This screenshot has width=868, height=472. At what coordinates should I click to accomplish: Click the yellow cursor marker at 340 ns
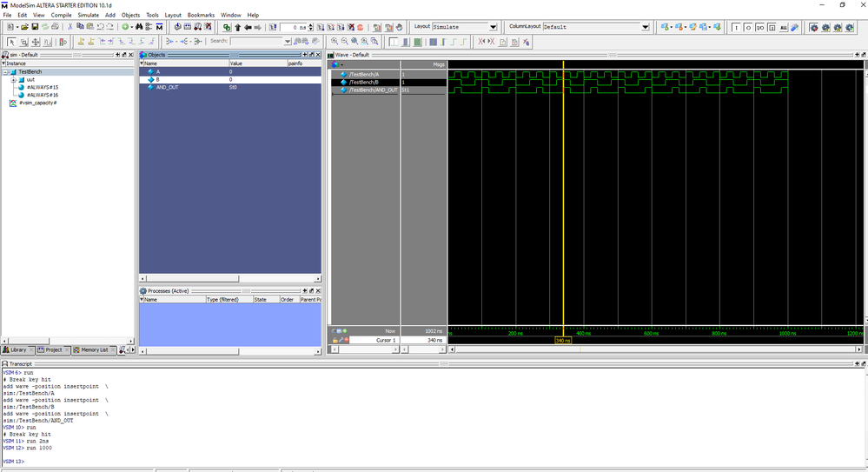coord(563,341)
